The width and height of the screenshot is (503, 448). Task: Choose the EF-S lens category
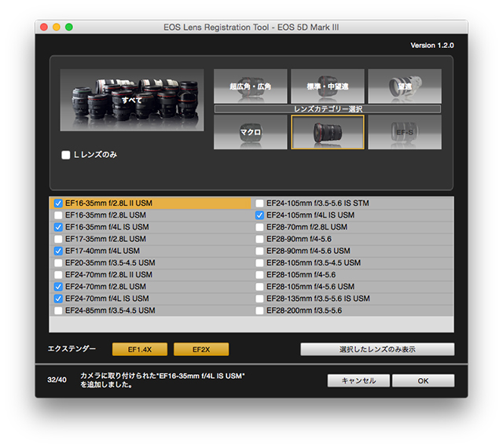point(405,132)
